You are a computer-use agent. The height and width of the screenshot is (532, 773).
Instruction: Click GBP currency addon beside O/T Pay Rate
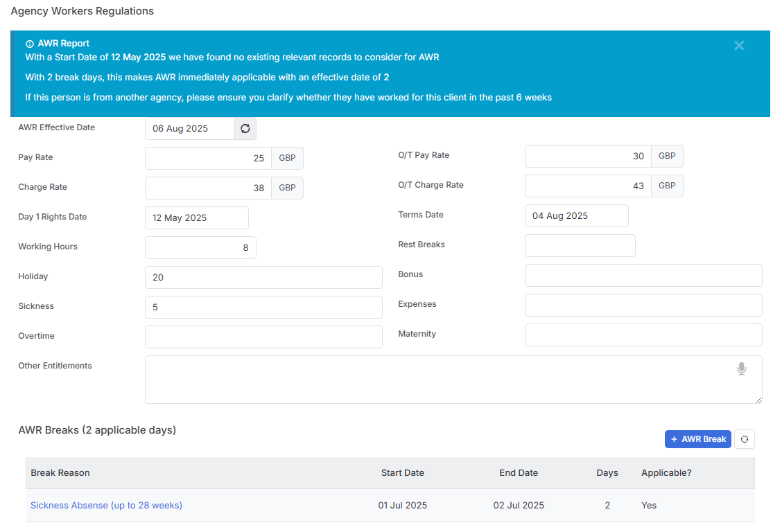tap(667, 156)
